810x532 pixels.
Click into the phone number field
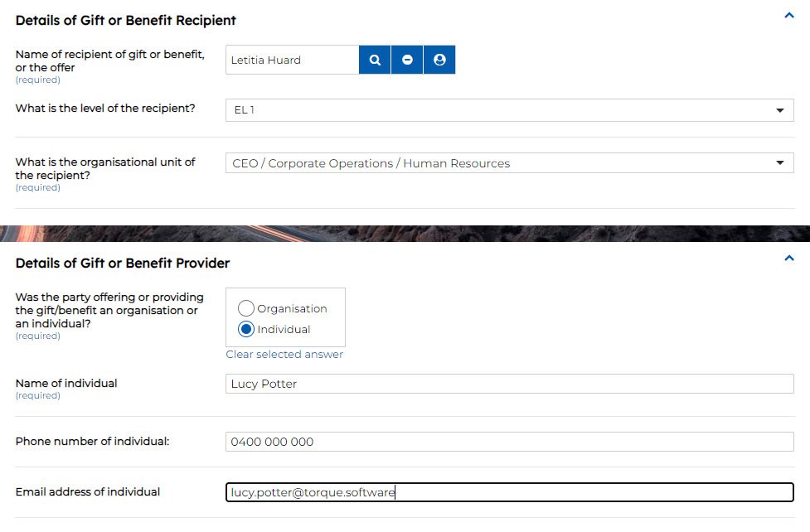click(509, 442)
